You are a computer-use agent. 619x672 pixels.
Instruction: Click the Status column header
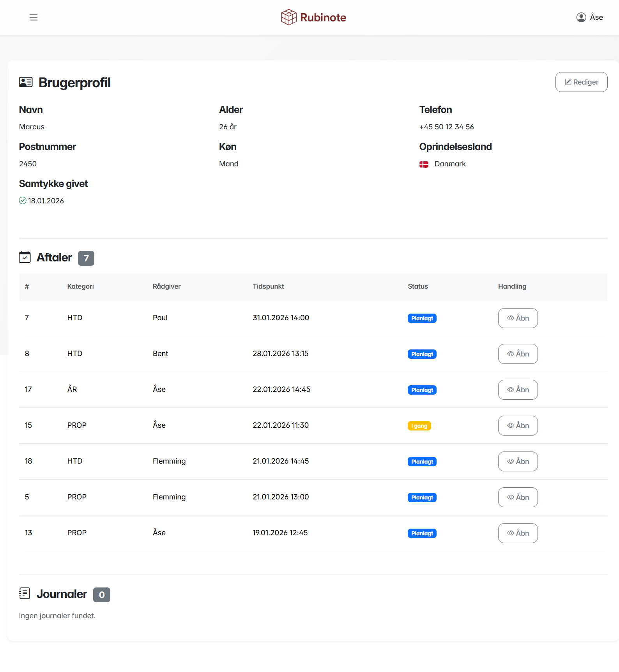tap(417, 286)
